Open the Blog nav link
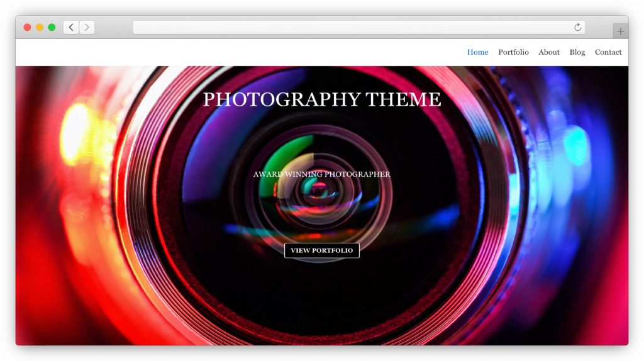644x361 pixels. coord(577,52)
